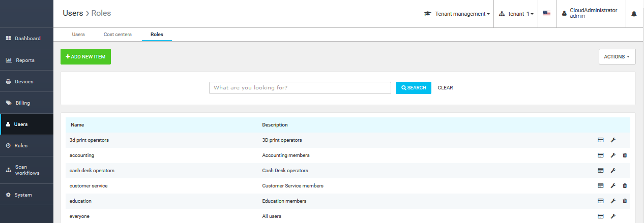Open Scan workflows in the sidebar
644x223 pixels.
click(x=26, y=170)
